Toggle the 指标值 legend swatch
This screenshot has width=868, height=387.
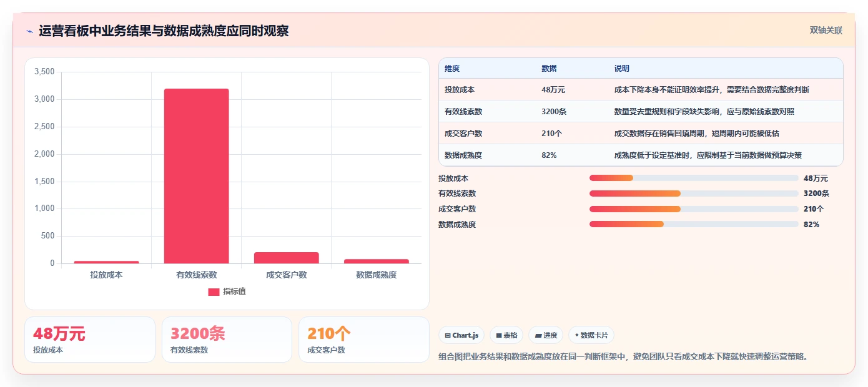coord(214,291)
